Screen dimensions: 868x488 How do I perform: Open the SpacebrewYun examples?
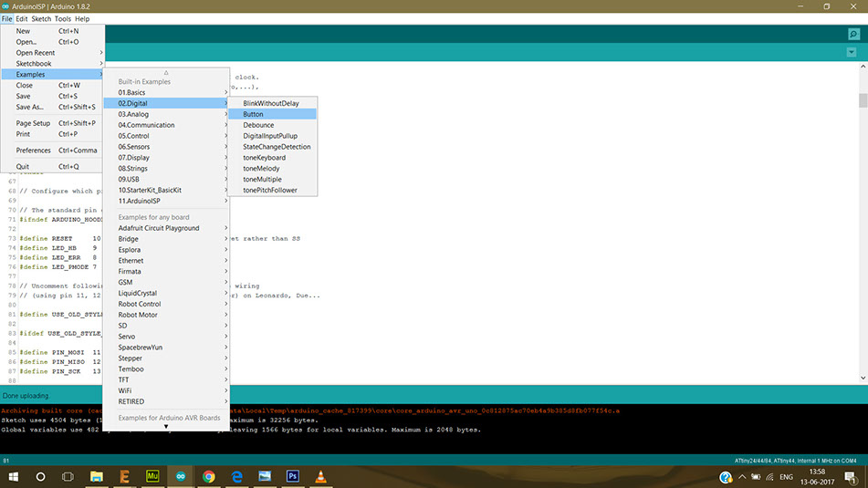[166, 348]
